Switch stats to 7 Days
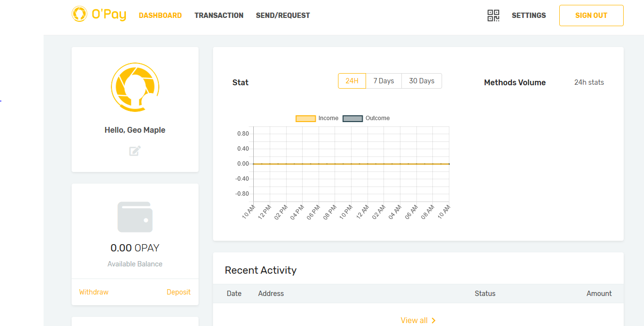The height and width of the screenshot is (326, 644). click(383, 81)
